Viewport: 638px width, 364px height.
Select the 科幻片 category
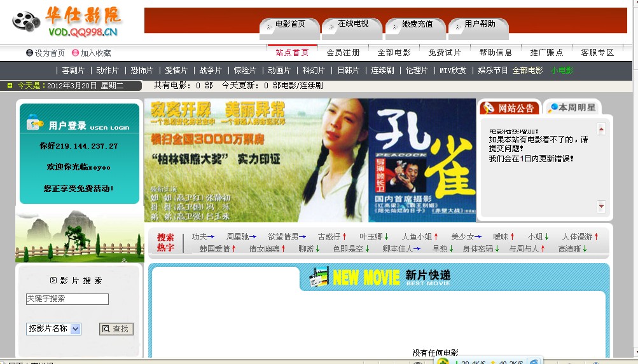click(314, 71)
